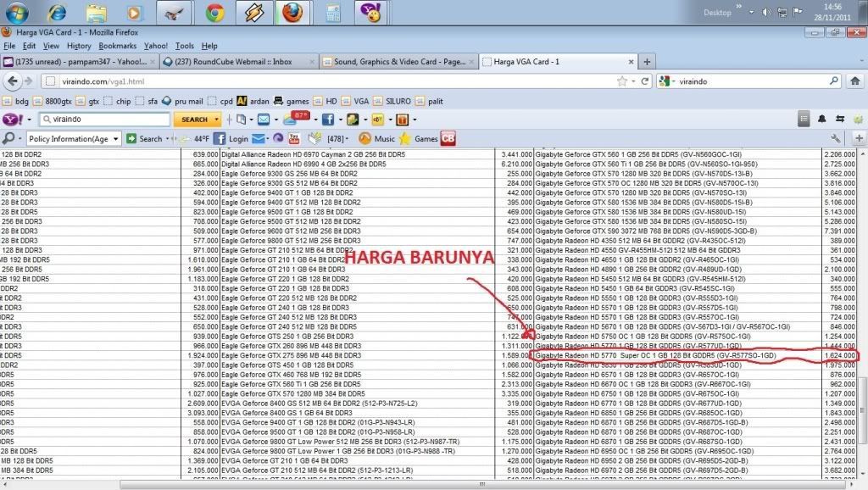Click the horizontal scrollbar thumb
868x490 pixels.
click(482, 484)
